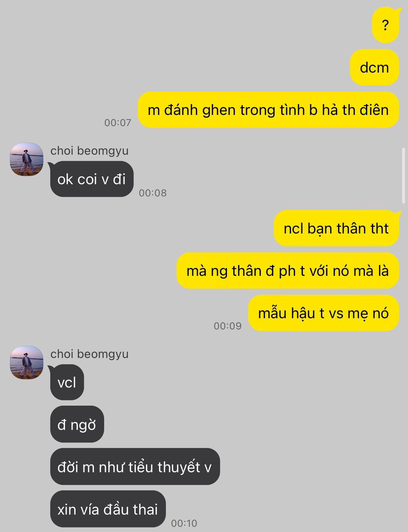The width and height of the screenshot is (408, 532).
Task: Select the 'dcm' message bubble
Action: click(374, 67)
